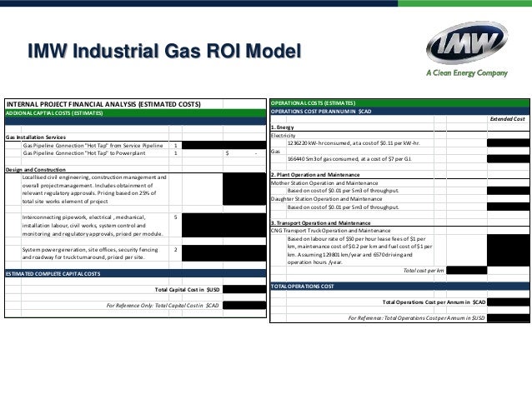Click 'Hot Tap to Powerplant' row text
Viewport: 532px width, 399px height.
coord(84,153)
